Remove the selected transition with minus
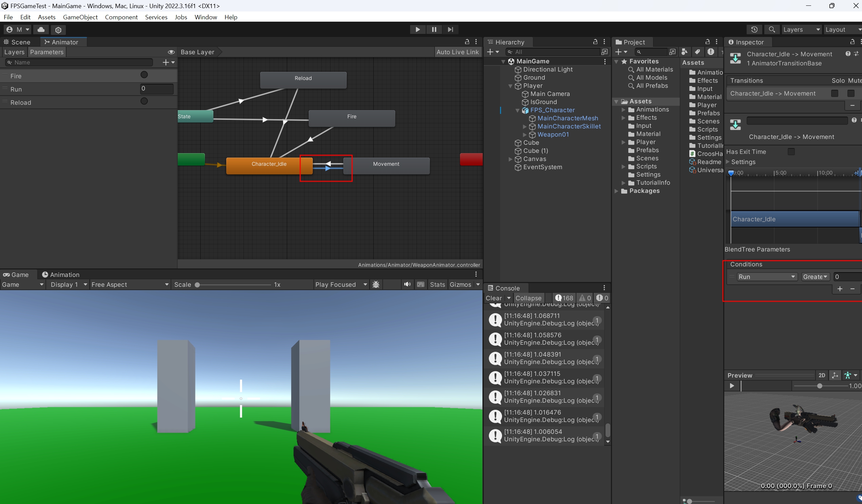Image resolution: width=862 pixels, height=504 pixels. click(x=853, y=106)
